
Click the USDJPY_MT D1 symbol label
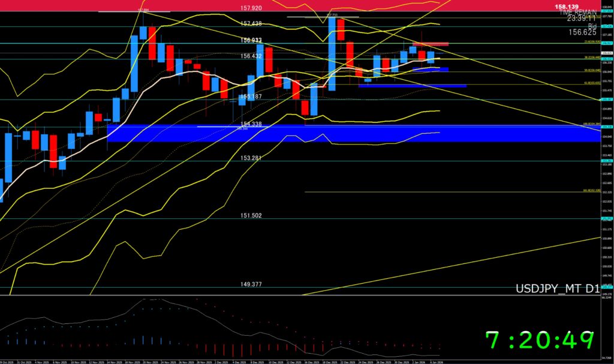click(x=557, y=289)
